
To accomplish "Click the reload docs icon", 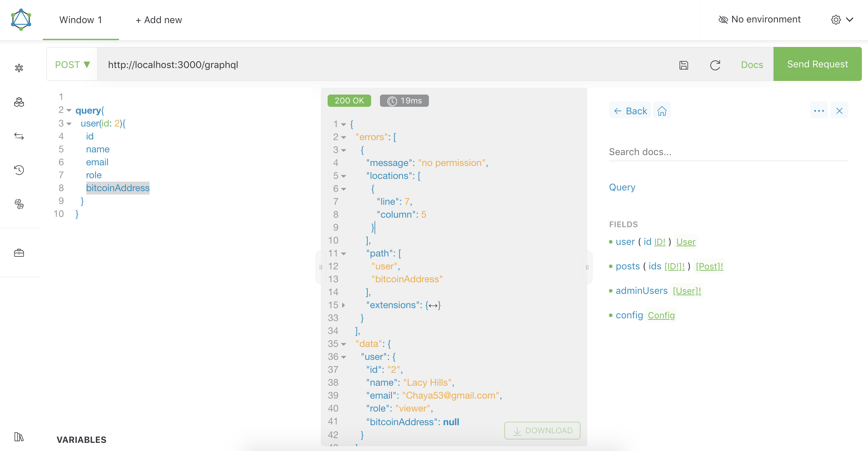I will 715,65.
